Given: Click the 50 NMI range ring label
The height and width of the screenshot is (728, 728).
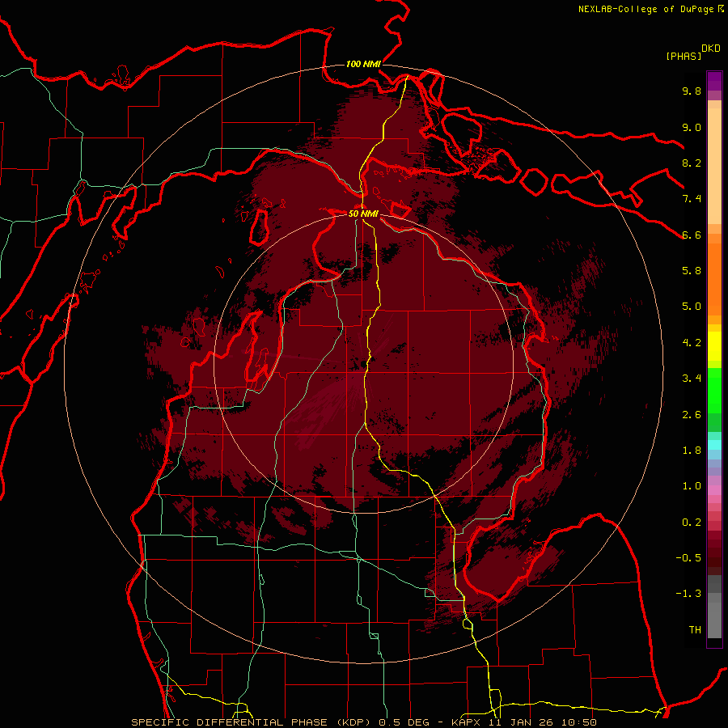Looking at the screenshot, I should pos(363,214).
